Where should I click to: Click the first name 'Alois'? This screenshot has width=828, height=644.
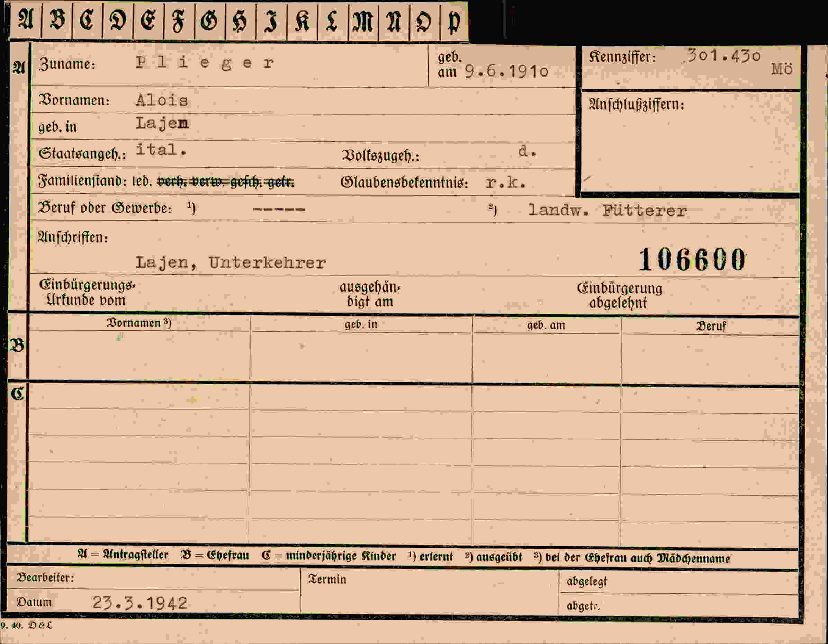(x=162, y=100)
